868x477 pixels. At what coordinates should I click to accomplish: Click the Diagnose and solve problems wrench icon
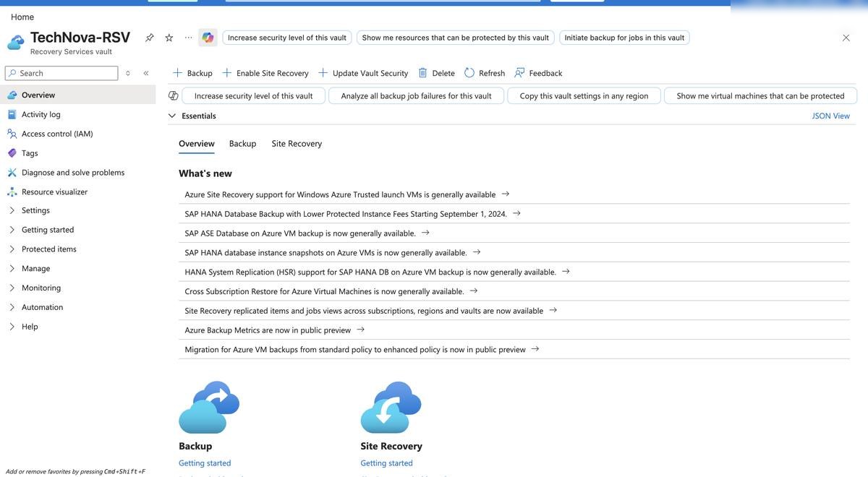point(12,173)
